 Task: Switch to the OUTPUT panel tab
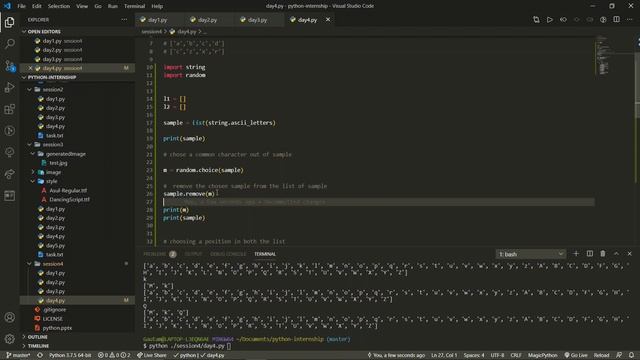(x=193, y=254)
